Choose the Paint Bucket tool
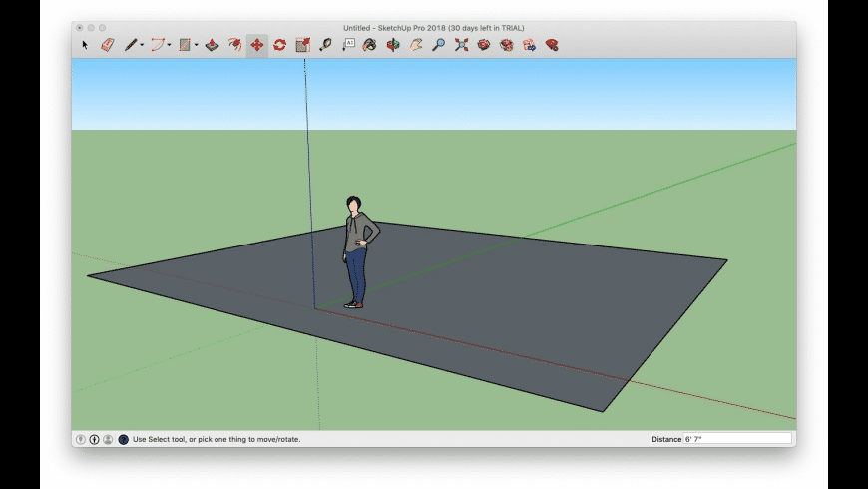The width and height of the screenshot is (868, 489). pos(370,45)
